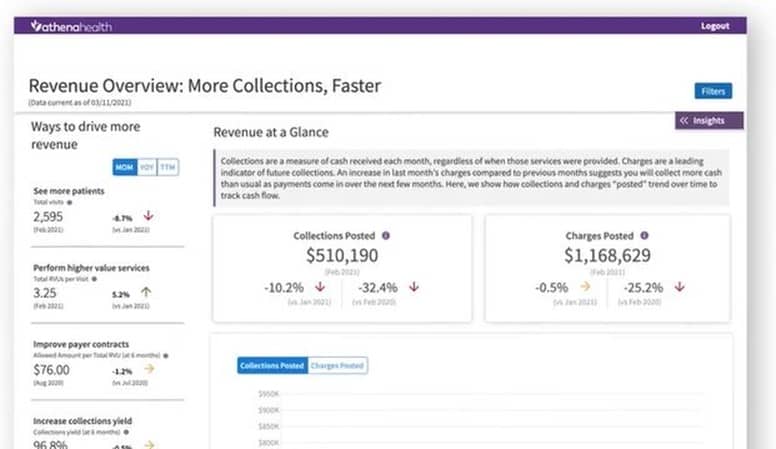Click the info dot next to Total RVUs per Visit
Image resolution: width=776 pixels, height=449 pixels.
click(x=94, y=280)
